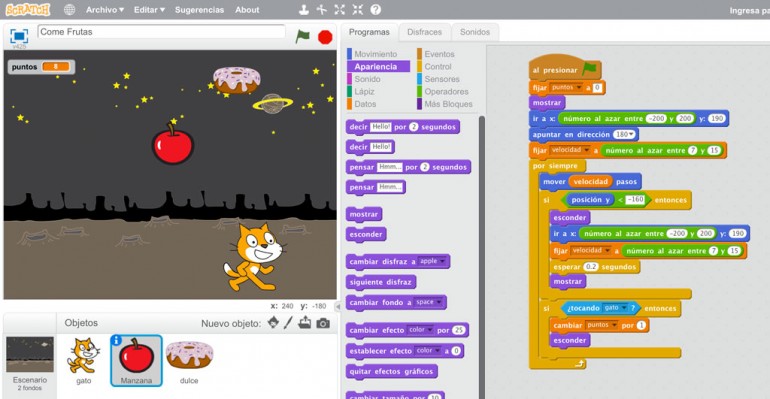The image size is (770, 399).
Task: Open the Archivo menu
Action: (105, 9)
